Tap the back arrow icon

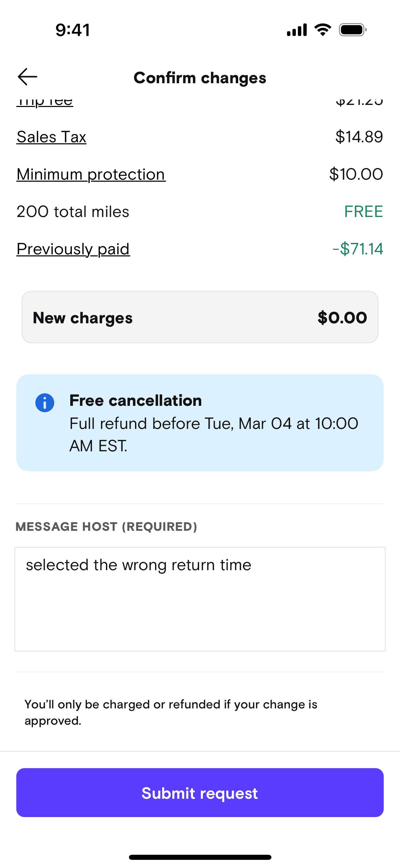(x=27, y=77)
